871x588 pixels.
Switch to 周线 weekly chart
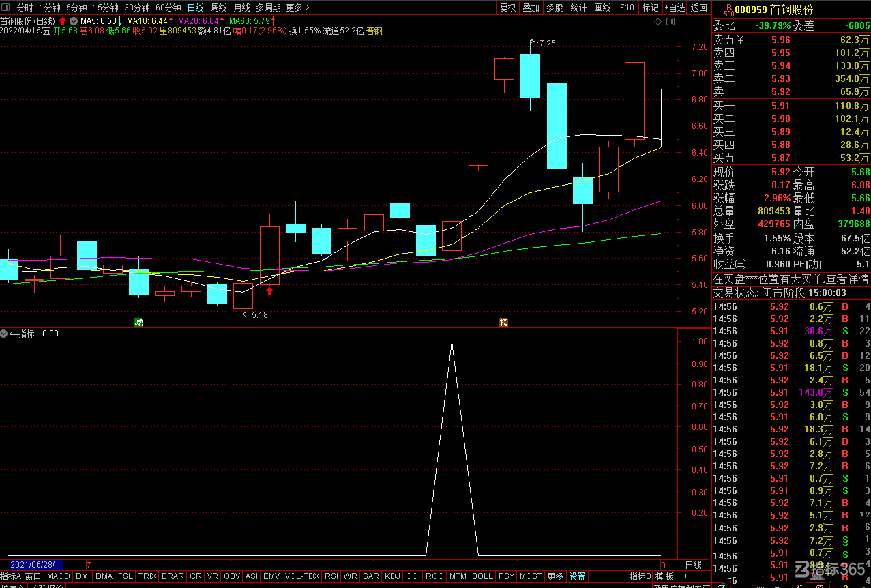pos(219,8)
